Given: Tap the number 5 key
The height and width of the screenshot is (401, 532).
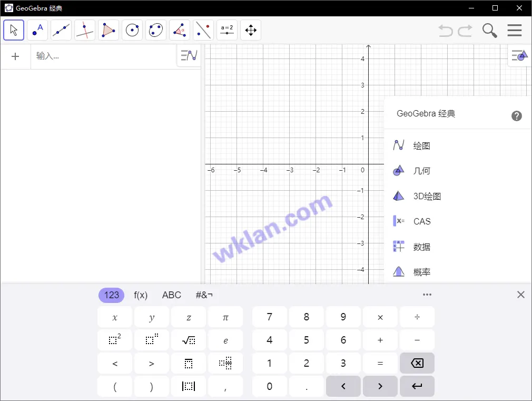Looking at the screenshot, I should click(x=307, y=340).
